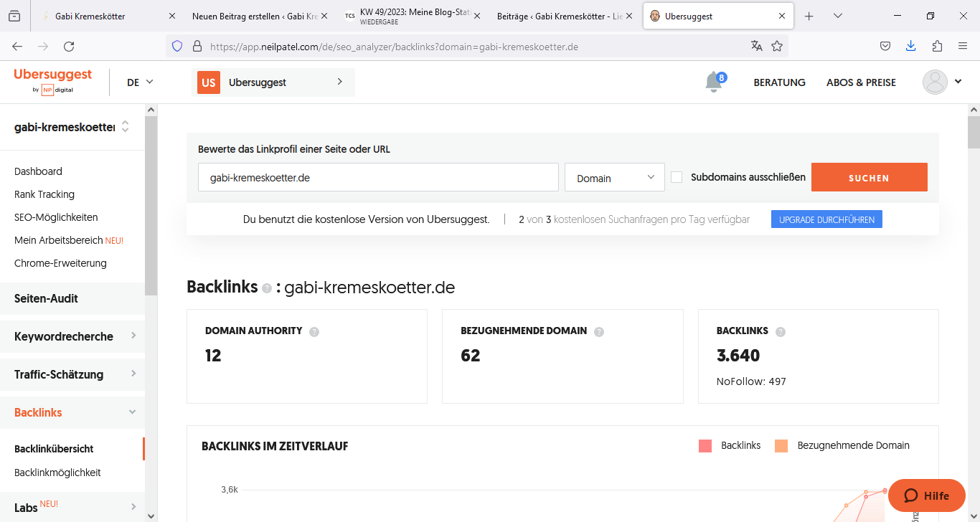Click the translate page icon

[756, 46]
